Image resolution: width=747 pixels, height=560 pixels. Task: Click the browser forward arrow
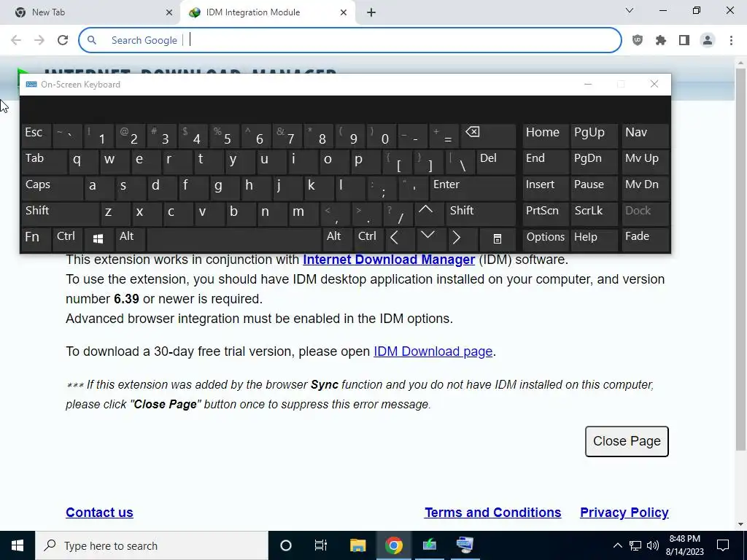tap(39, 40)
